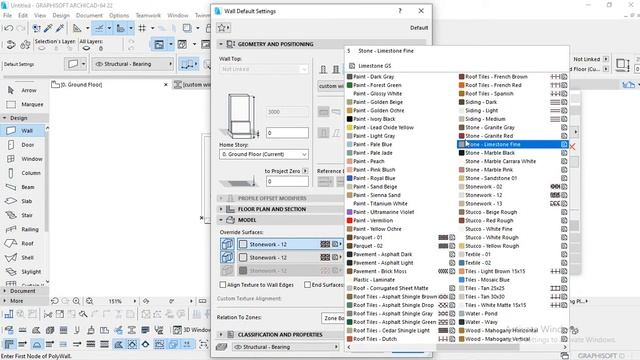This screenshot has height=360, width=640.
Task: Open the Edit menu
Action: pos(23,16)
